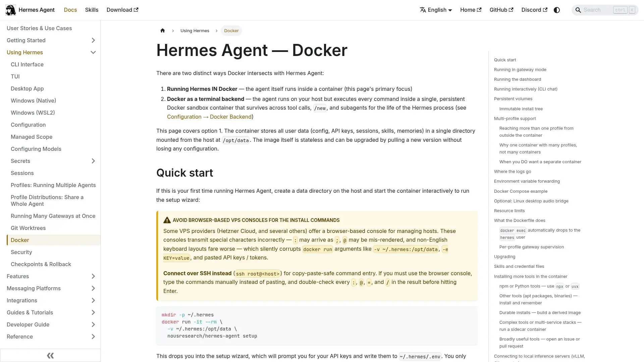This screenshot has width=644, height=362.
Task: Open CLI Interface page
Action: (x=27, y=64)
